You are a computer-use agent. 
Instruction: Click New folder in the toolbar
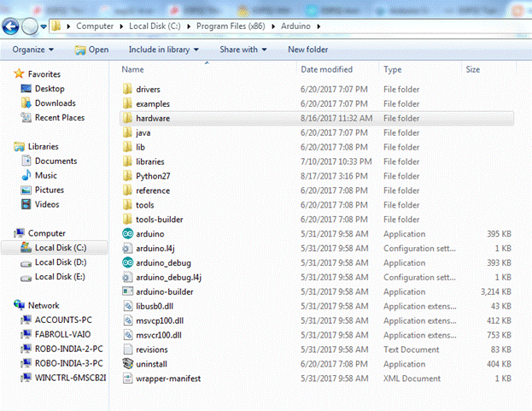coord(308,50)
